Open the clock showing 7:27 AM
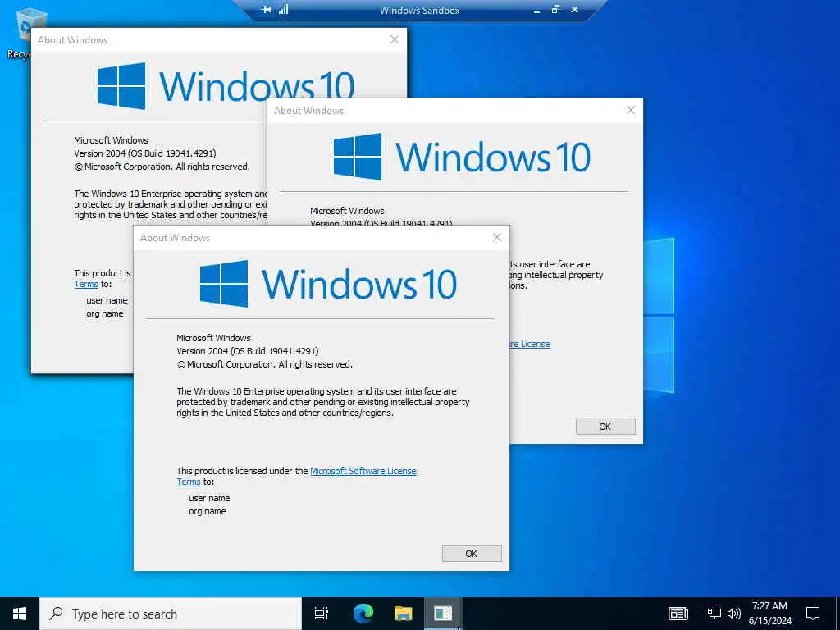The image size is (840, 630). 769,614
